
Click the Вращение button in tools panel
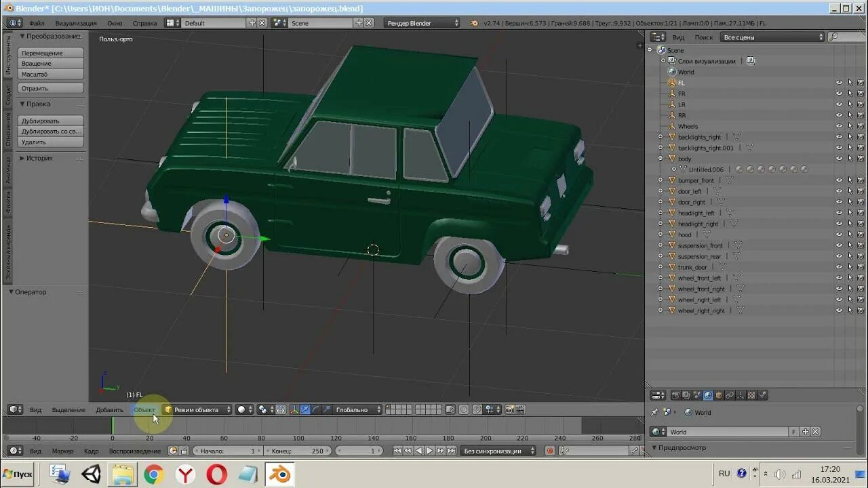[x=51, y=64]
